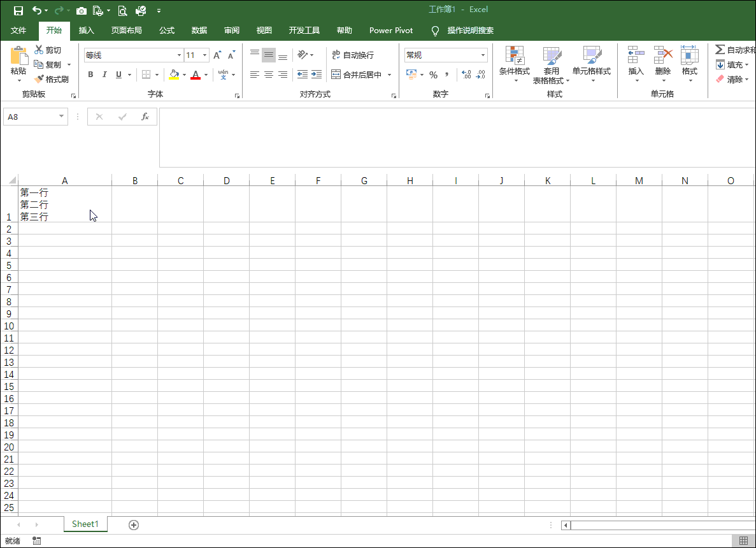
Task: Open font color dropdown arrow
Action: [x=206, y=75]
